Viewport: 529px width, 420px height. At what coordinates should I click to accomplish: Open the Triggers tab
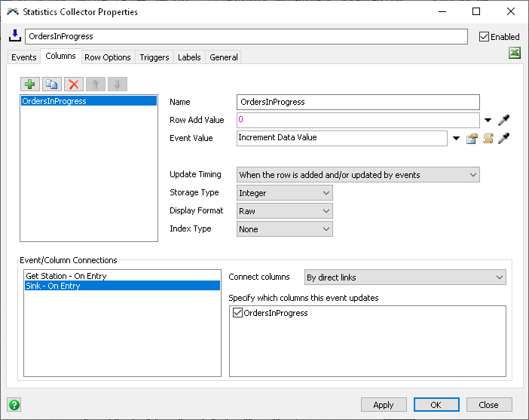tap(154, 57)
